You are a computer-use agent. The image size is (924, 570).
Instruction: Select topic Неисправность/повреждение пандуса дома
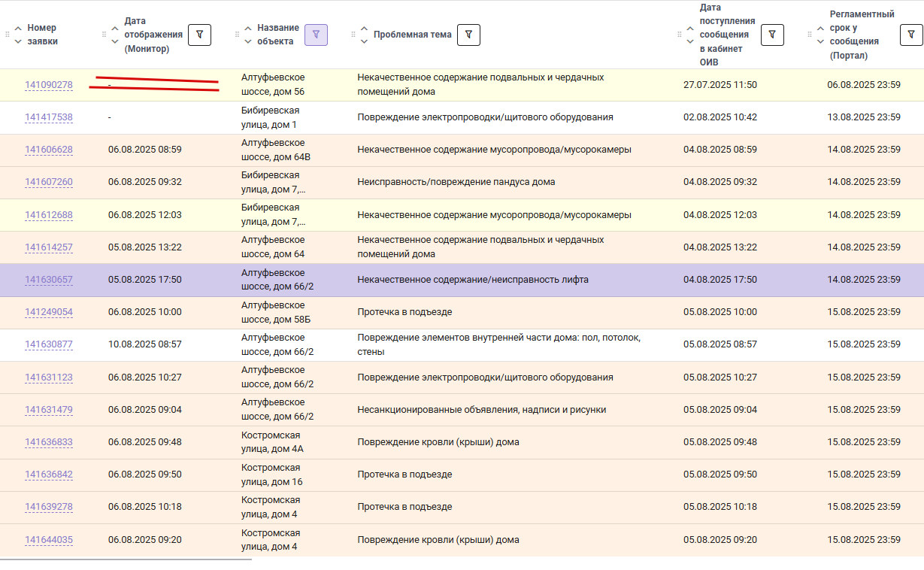click(x=456, y=182)
